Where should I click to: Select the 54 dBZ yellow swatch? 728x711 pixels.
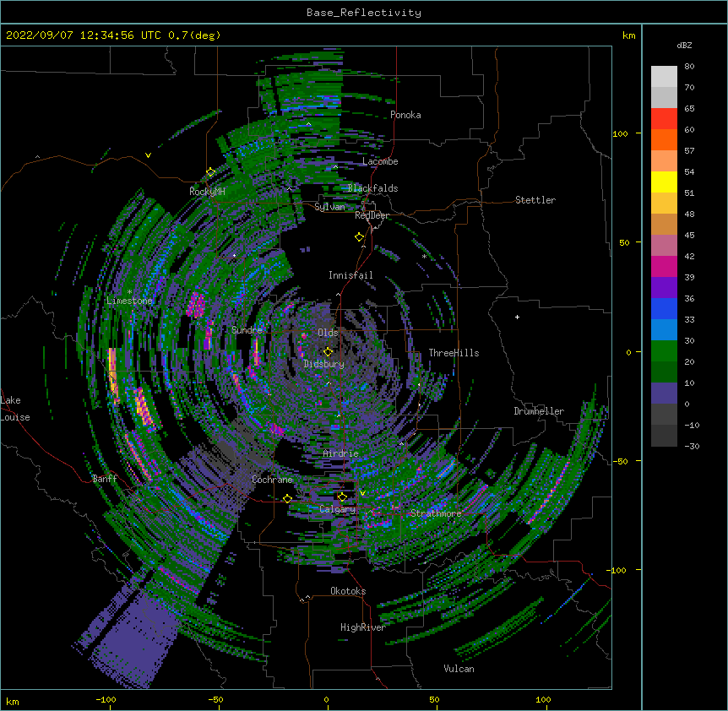(664, 182)
